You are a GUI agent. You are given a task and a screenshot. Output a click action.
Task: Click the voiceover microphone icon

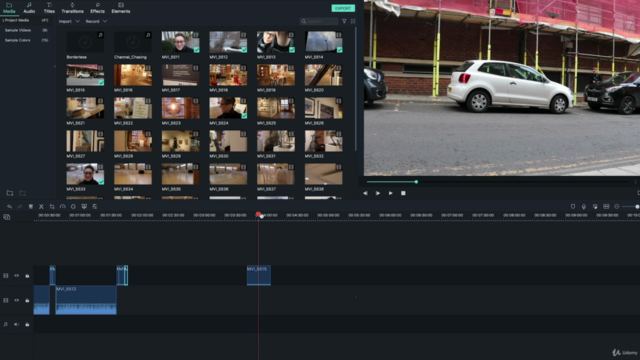coord(584,207)
